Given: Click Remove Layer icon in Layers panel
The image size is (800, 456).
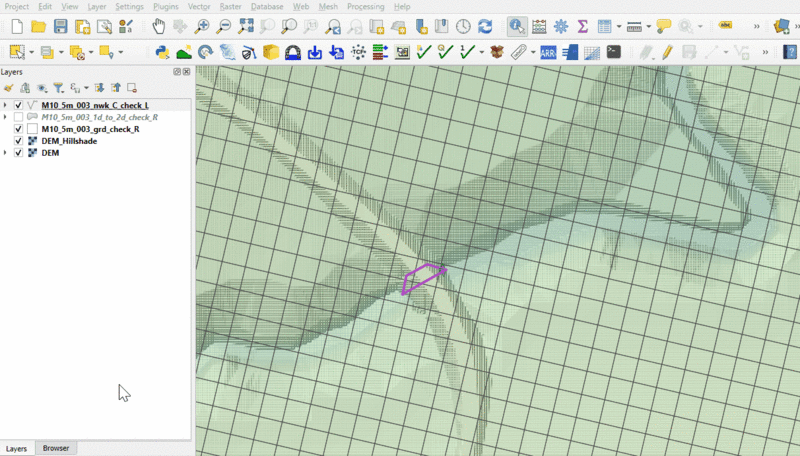Looking at the screenshot, I should (x=131, y=88).
